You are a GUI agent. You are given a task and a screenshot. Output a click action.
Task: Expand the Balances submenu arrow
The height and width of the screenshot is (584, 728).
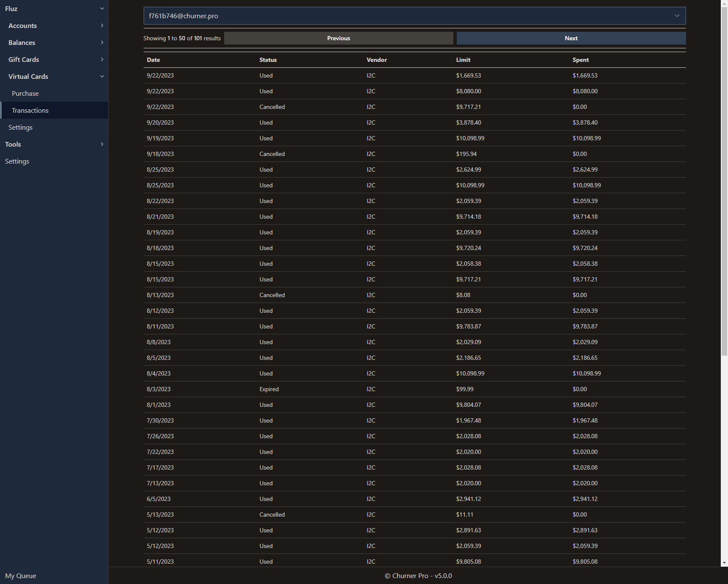click(102, 42)
